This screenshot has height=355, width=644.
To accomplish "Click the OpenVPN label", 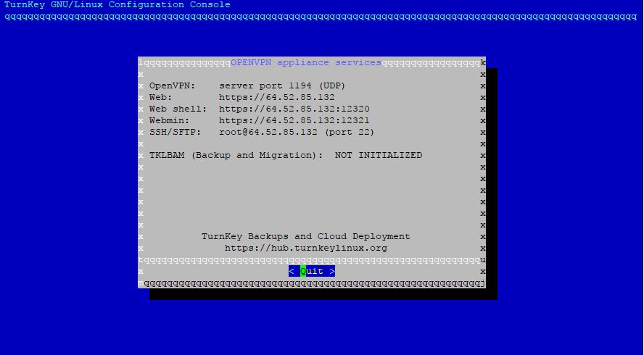I will pos(173,85).
